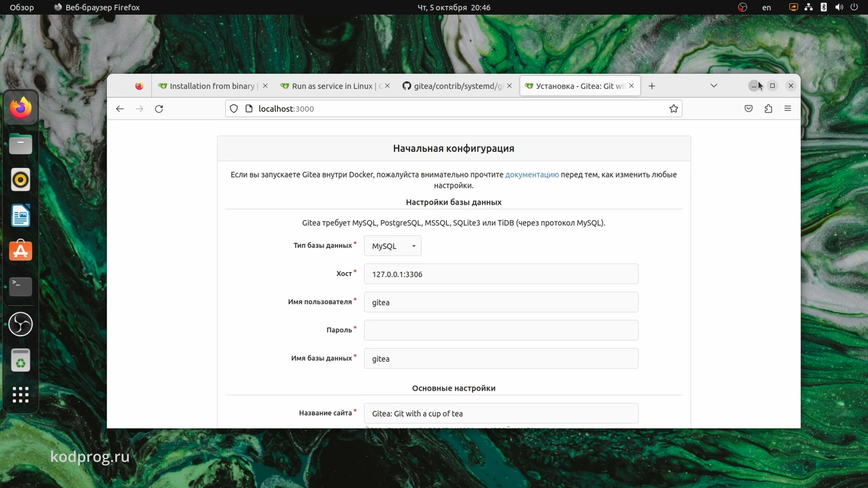This screenshot has width=868, height=488.
Task: View site information page icon
Action: [x=249, y=109]
